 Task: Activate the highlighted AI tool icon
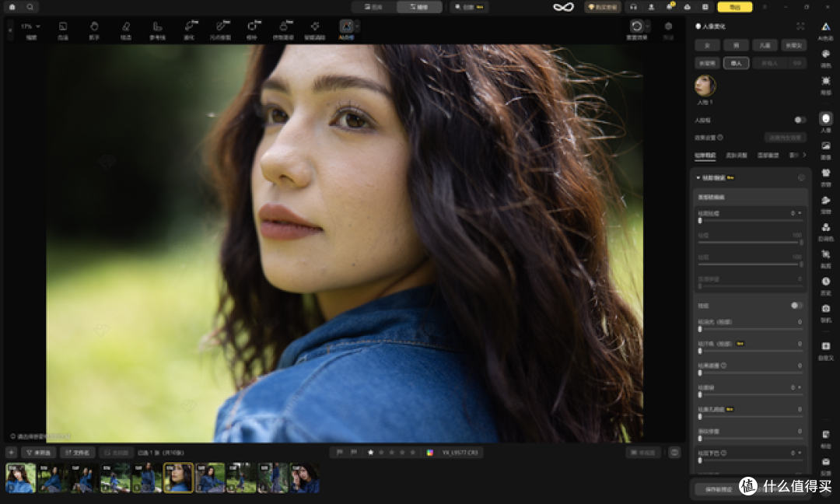tap(346, 26)
